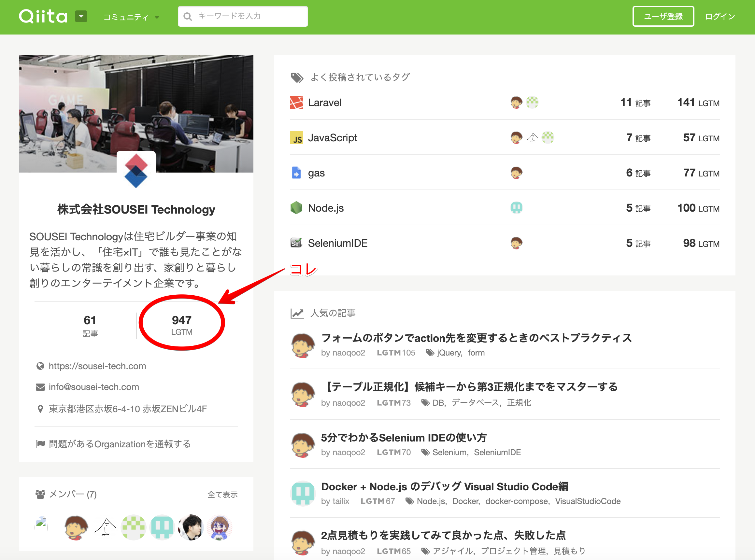This screenshot has width=755, height=560.
Task: Open the article 5分でわかるSelenium IDEの使い方
Action: (x=404, y=438)
